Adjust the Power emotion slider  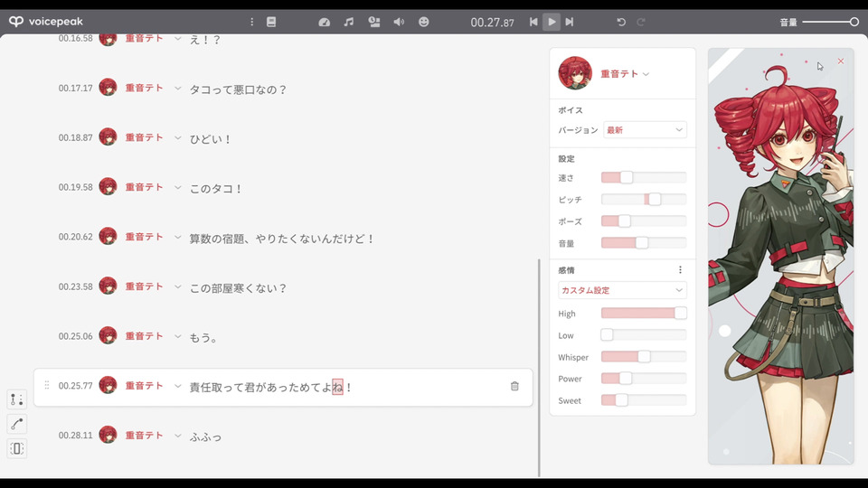tap(644, 379)
